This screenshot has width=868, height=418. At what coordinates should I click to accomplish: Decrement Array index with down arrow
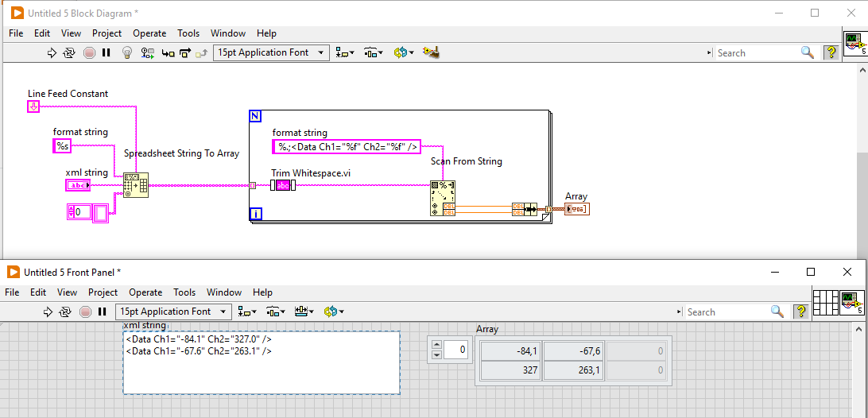click(x=436, y=355)
